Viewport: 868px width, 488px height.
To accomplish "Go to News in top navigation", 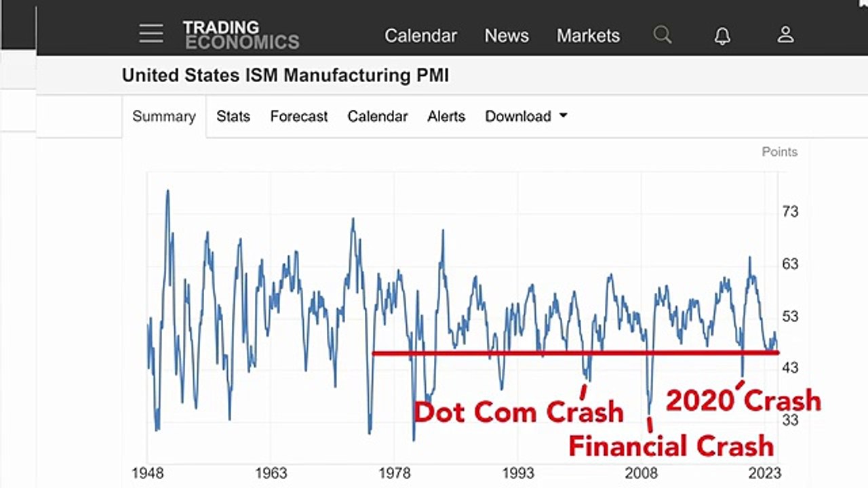I will 507,35.
